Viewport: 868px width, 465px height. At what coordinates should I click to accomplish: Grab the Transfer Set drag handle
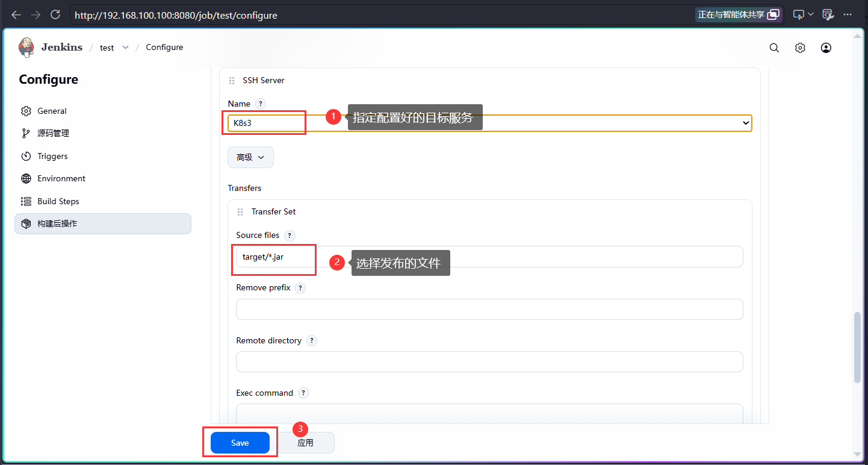tap(240, 212)
